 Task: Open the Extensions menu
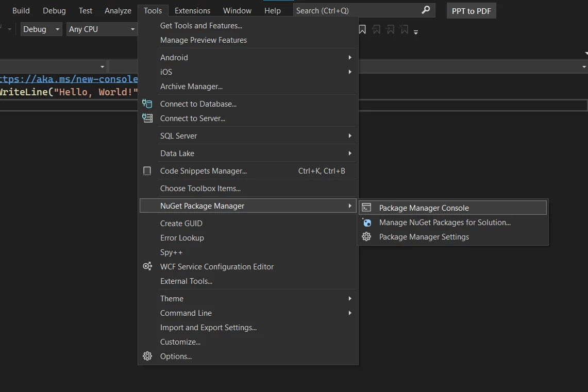[192, 10]
